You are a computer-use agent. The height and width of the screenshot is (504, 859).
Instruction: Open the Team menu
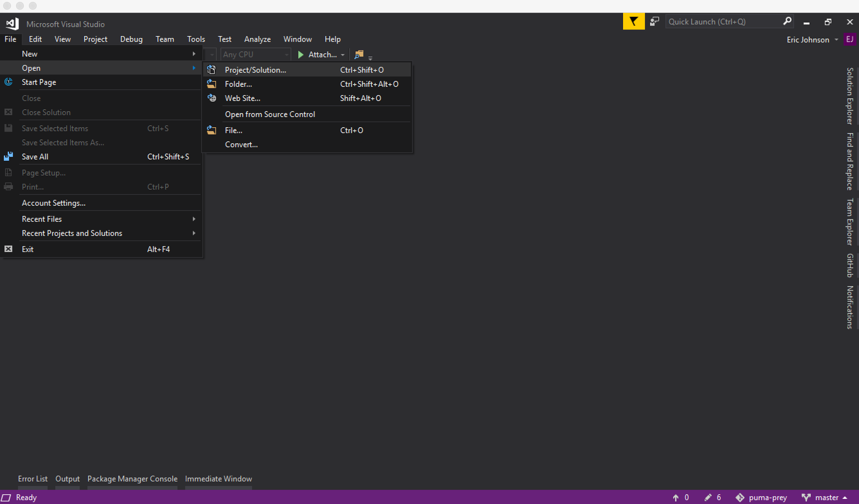coord(165,39)
